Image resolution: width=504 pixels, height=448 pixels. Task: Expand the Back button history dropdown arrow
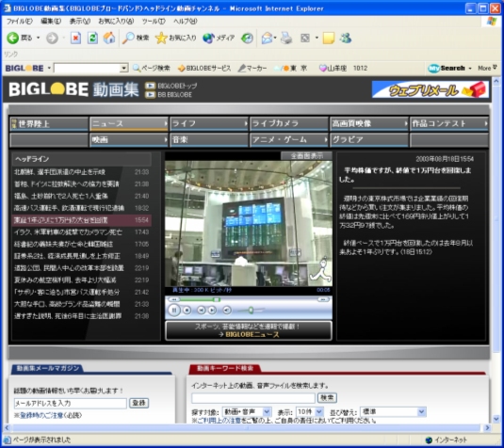[38, 38]
